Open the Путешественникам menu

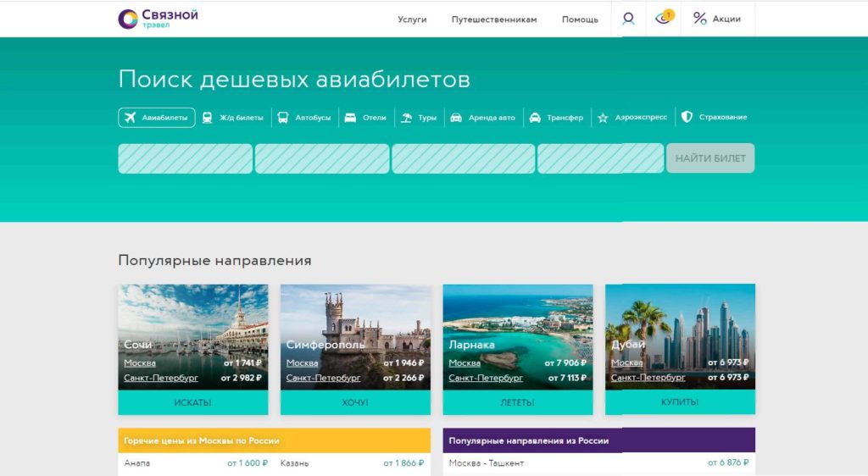[x=494, y=19]
